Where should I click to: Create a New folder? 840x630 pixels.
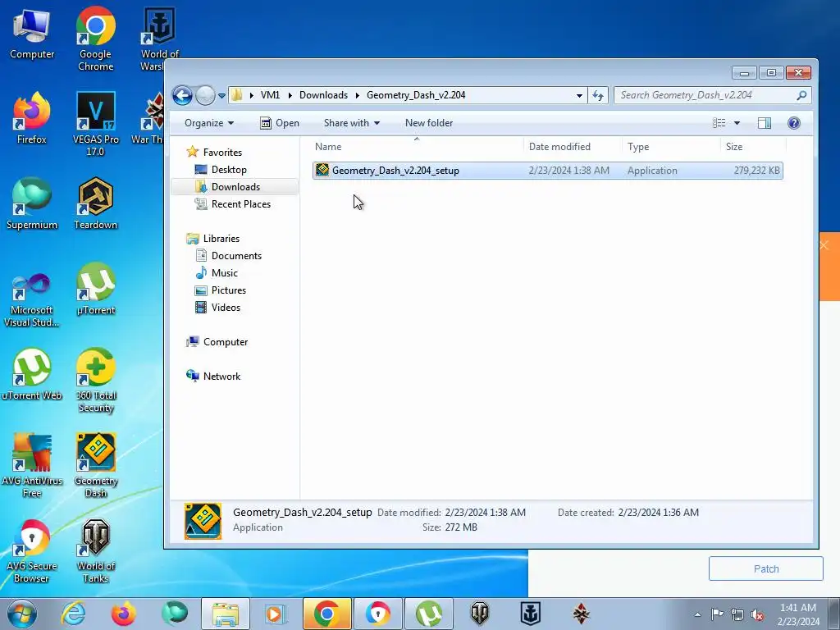click(428, 123)
